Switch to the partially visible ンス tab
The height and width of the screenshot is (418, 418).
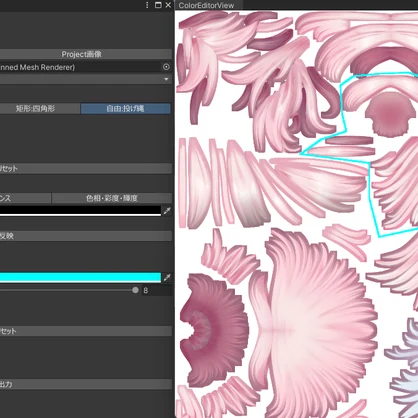tap(25, 198)
